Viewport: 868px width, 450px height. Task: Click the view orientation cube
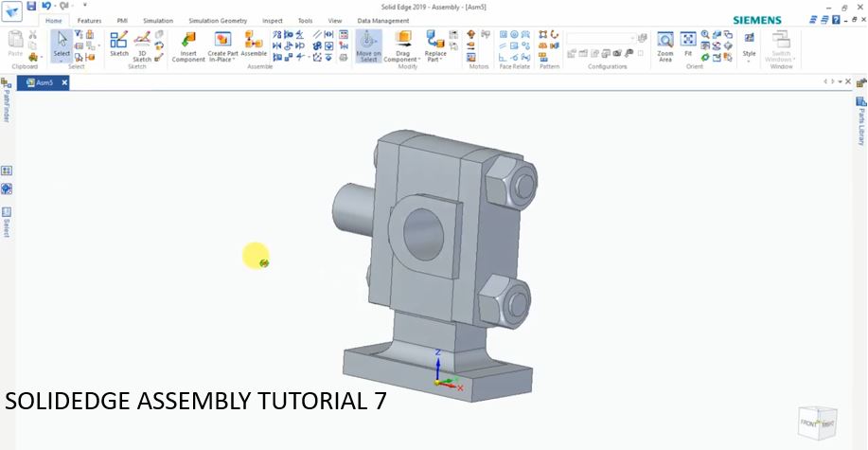818,423
